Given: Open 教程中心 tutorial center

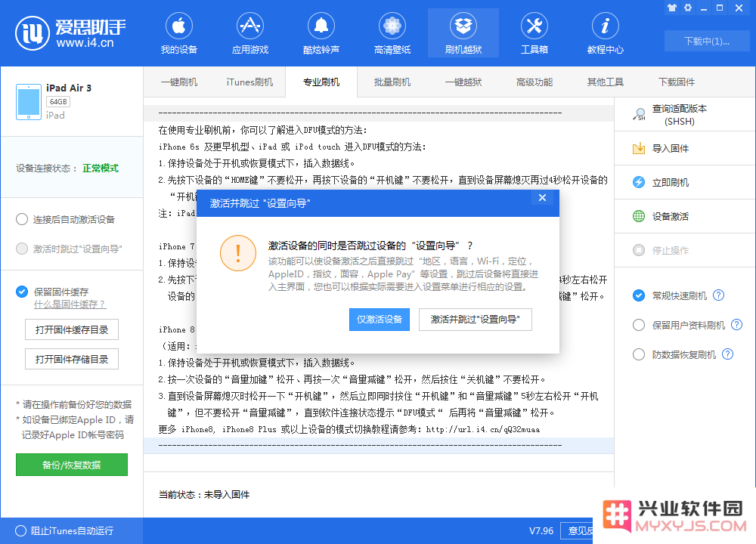Looking at the screenshot, I should (x=605, y=33).
